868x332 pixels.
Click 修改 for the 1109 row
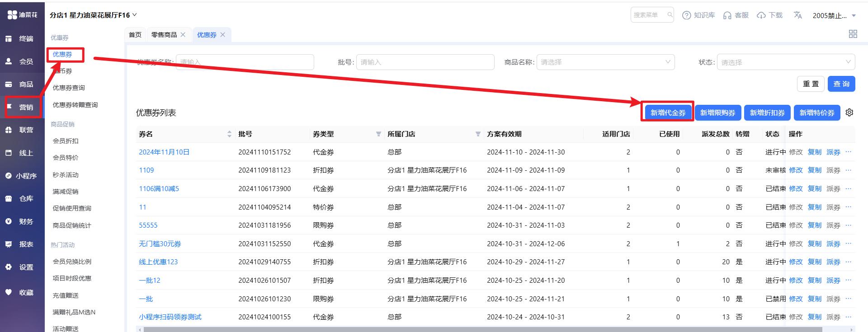(x=796, y=170)
